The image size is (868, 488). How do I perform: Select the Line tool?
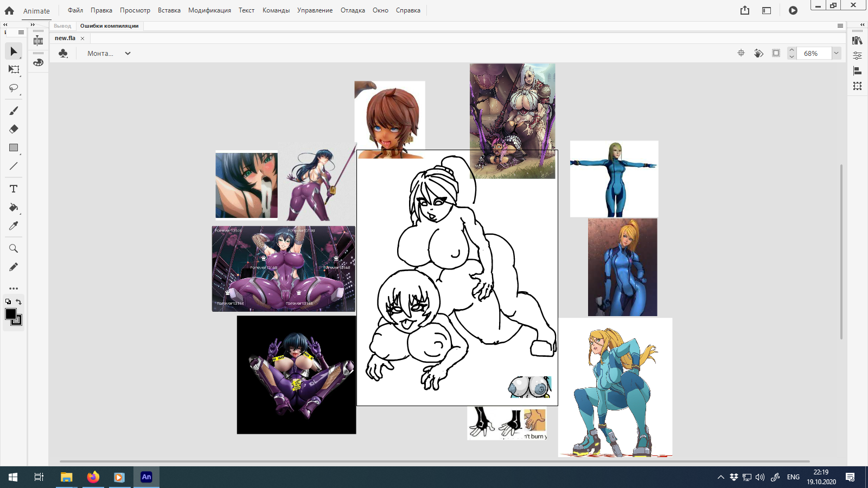(14, 166)
